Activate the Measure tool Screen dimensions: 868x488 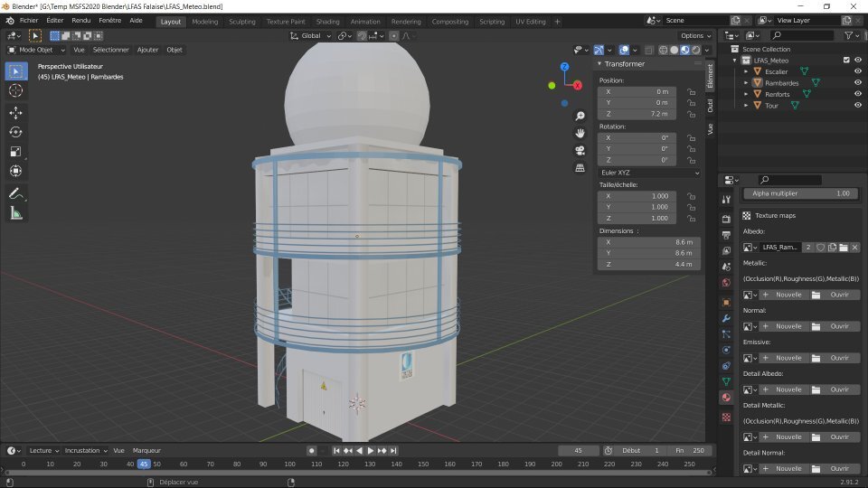click(15, 213)
